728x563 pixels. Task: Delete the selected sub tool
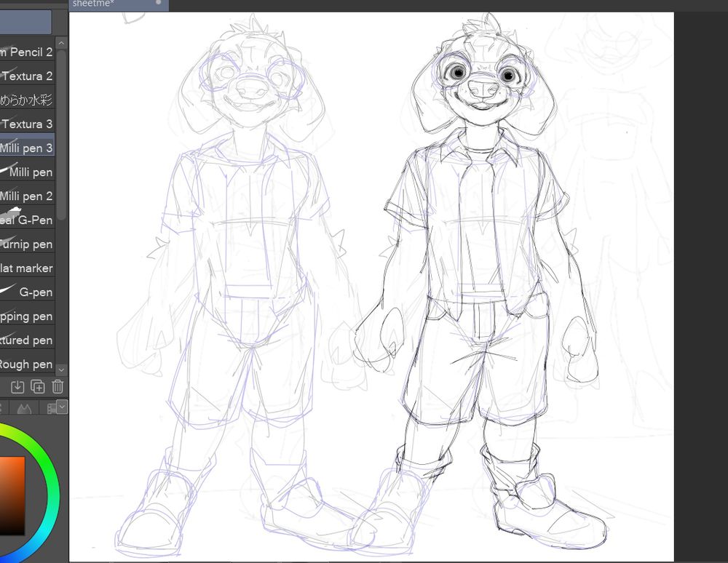[58, 387]
